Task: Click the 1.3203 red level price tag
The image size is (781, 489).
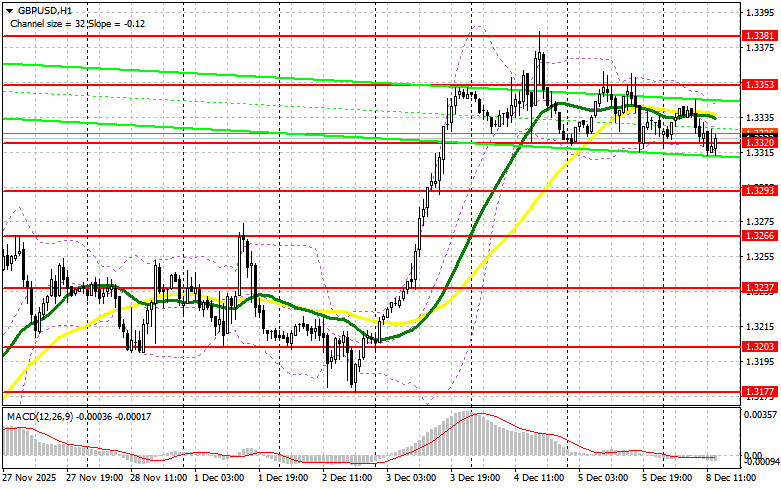Action: [x=760, y=346]
